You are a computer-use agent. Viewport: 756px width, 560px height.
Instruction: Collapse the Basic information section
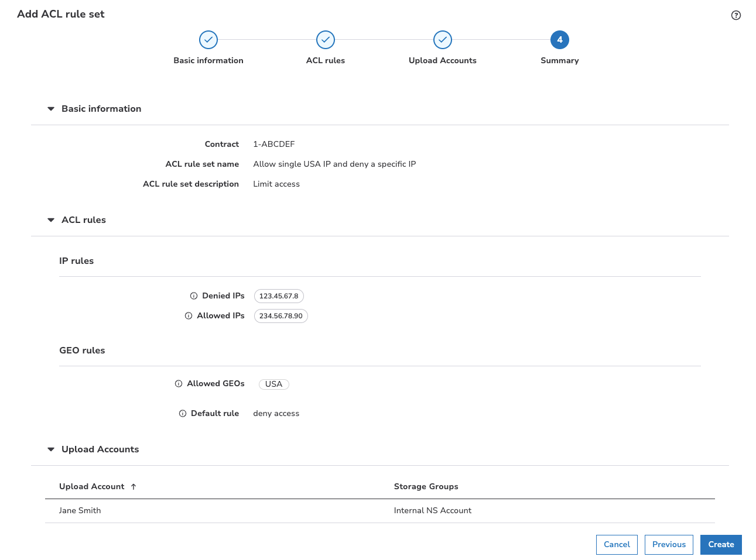pyautogui.click(x=51, y=109)
